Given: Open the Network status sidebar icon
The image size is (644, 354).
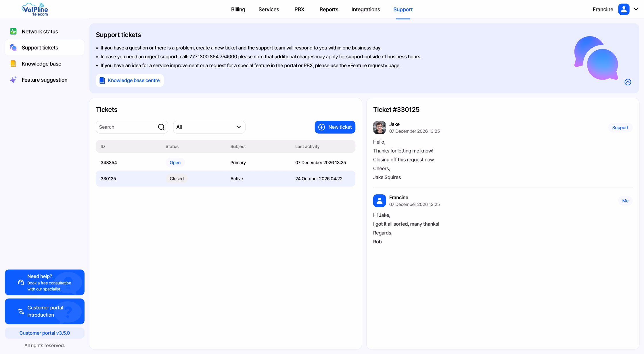Looking at the screenshot, I should pos(13,31).
